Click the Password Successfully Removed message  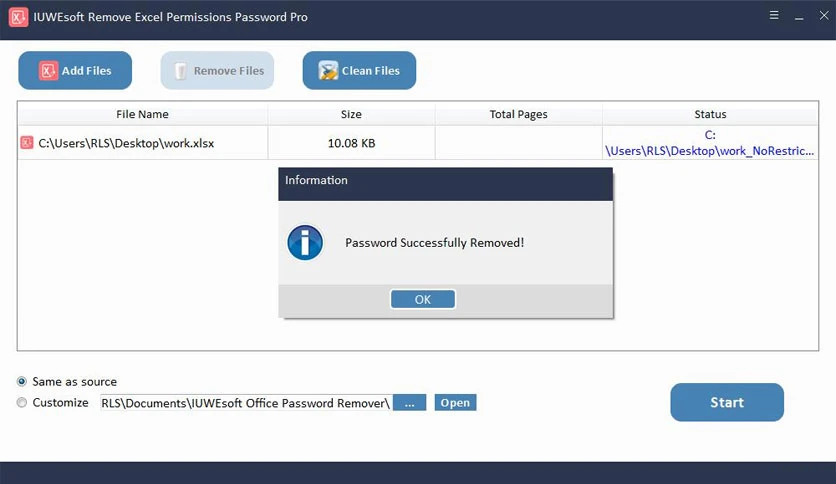435,243
